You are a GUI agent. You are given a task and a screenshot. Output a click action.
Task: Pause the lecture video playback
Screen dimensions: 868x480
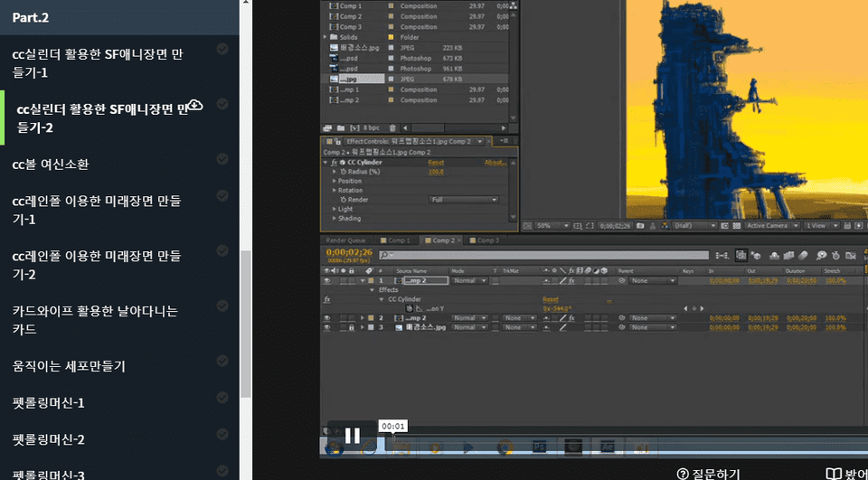click(x=353, y=437)
